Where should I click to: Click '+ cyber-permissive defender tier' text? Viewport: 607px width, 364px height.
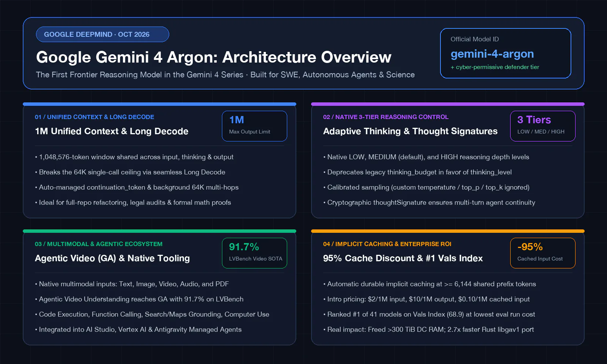495,67
